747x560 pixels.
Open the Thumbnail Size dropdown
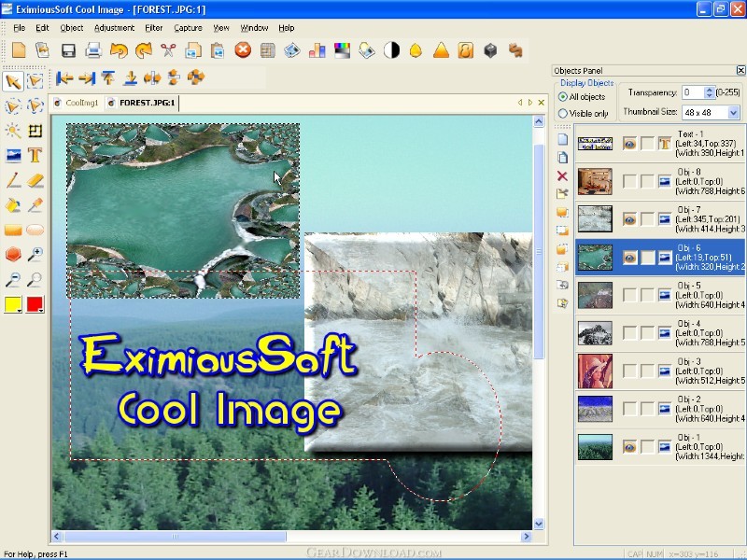coord(733,112)
